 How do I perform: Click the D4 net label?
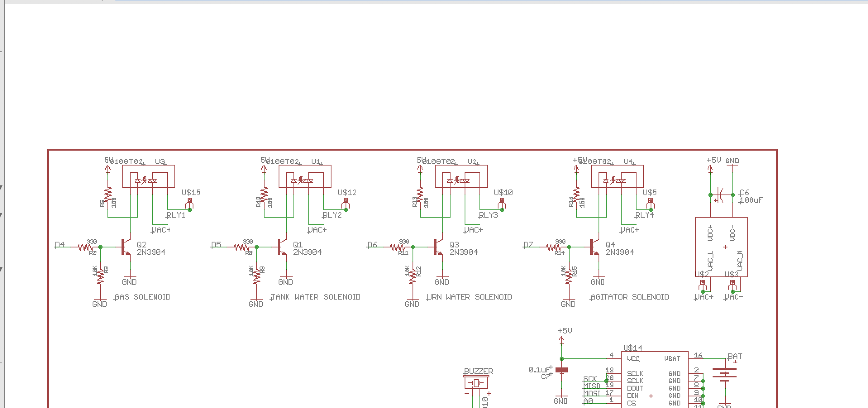[59, 245]
